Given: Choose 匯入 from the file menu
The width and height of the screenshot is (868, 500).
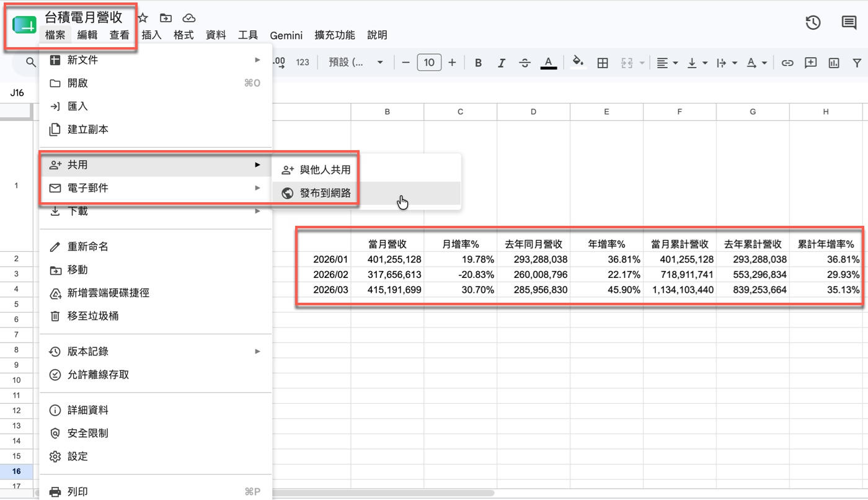Looking at the screenshot, I should (x=156, y=107).
